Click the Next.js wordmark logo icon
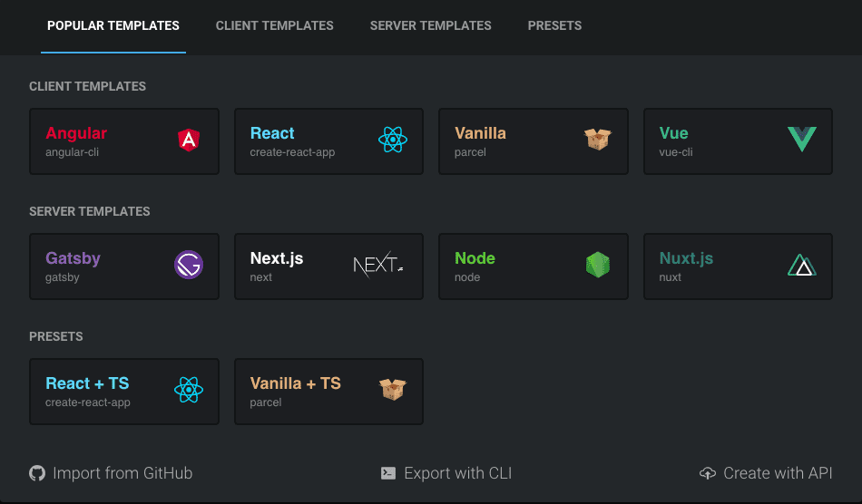This screenshot has width=862, height=504. point(378,265)
